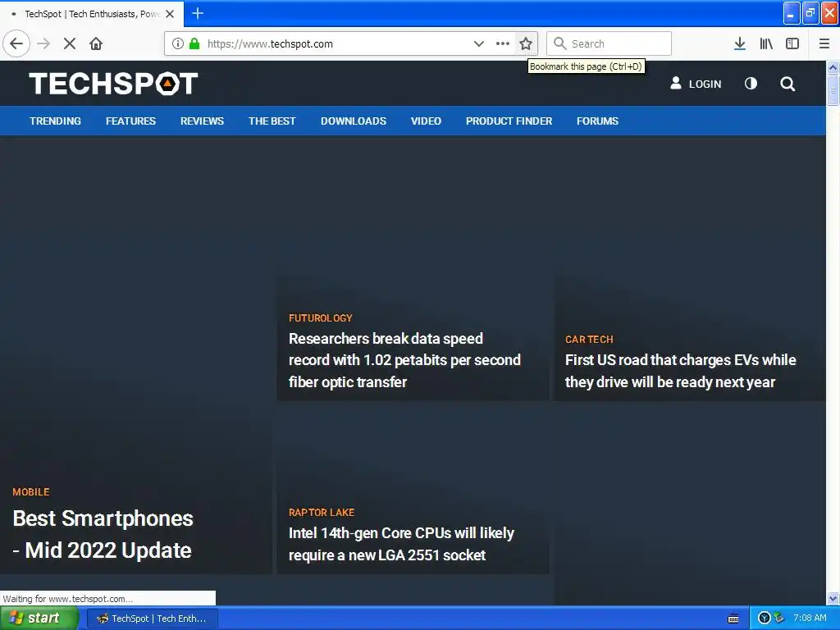Go to DOWNLOADS section

coord(354,121)
